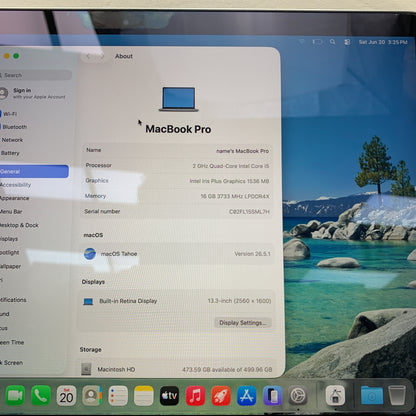Viewport: 416px width, 416px height.
Task: Open the Phone app in Dock
Action: 41,395
